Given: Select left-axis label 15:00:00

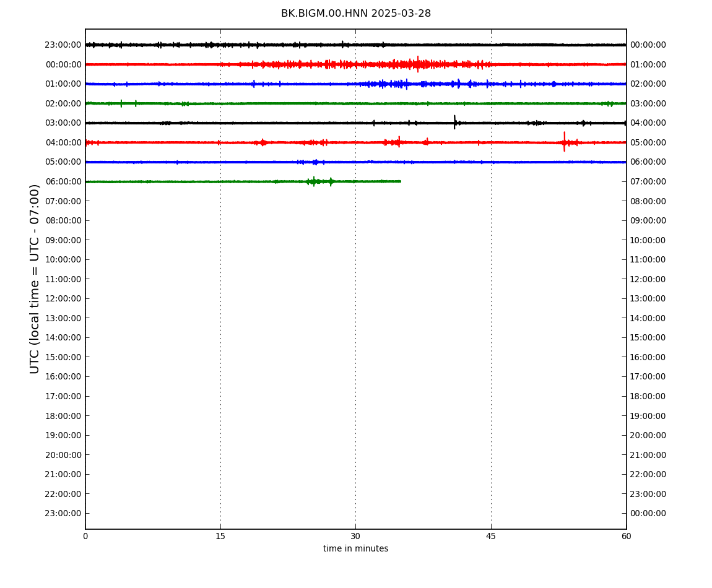Looking at the screenshot, I should point(63,357).
